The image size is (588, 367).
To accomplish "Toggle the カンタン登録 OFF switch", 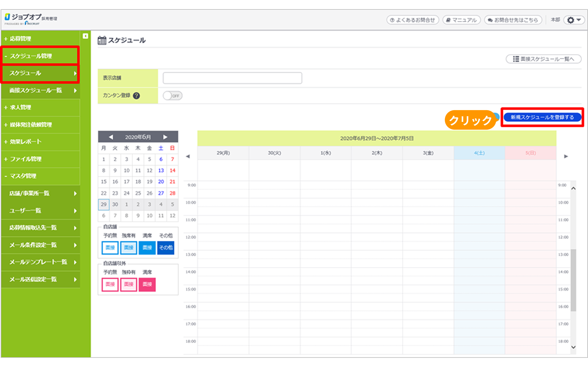I will pos(172,96).
